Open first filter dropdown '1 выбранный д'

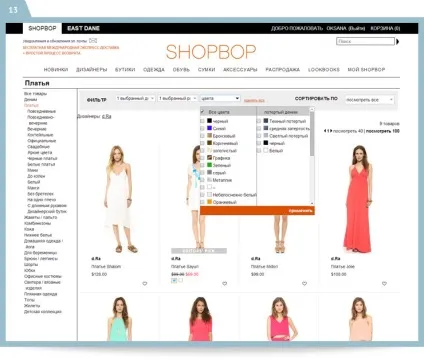click(135, 98)
